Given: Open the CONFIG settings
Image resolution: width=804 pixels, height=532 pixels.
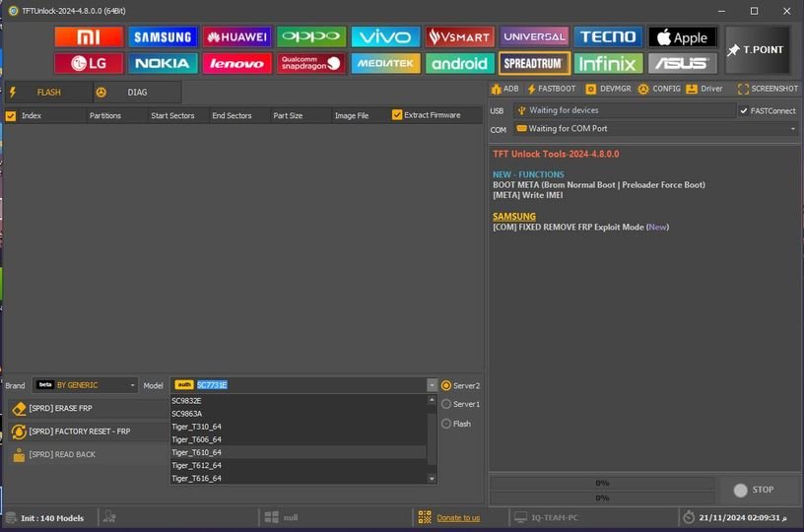Looking at the screenshot, I should click(x=659, y=89).
